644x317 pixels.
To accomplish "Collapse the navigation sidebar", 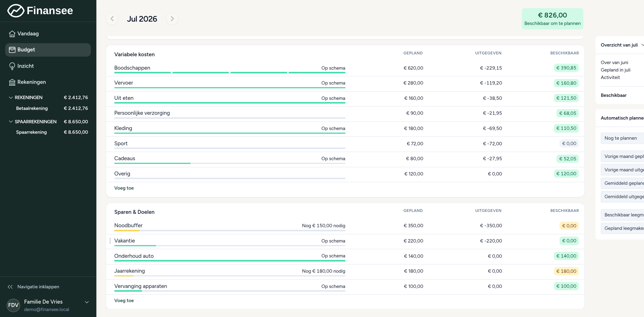I will [34, 286].
